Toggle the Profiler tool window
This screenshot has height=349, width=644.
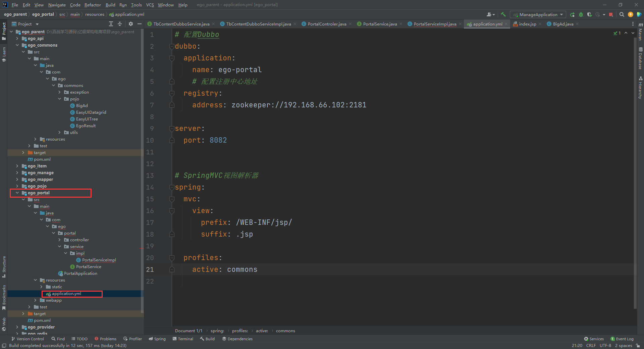[x=132, y=339]
